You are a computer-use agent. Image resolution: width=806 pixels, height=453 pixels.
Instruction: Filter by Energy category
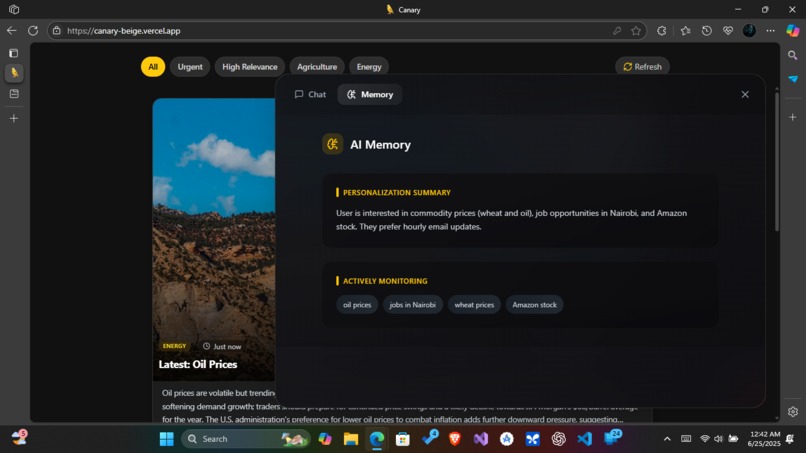369,67
